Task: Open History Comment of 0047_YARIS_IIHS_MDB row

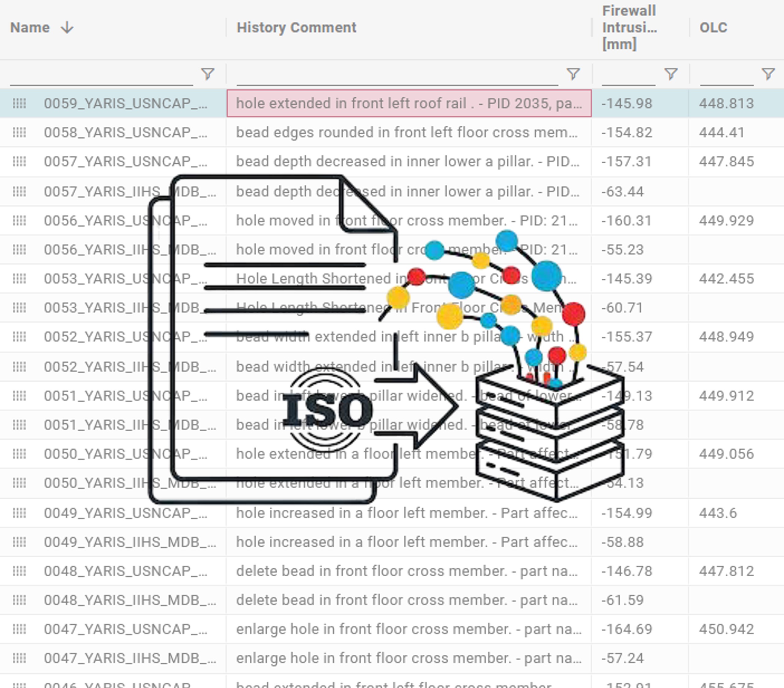Action: click(x=409, y=658)
